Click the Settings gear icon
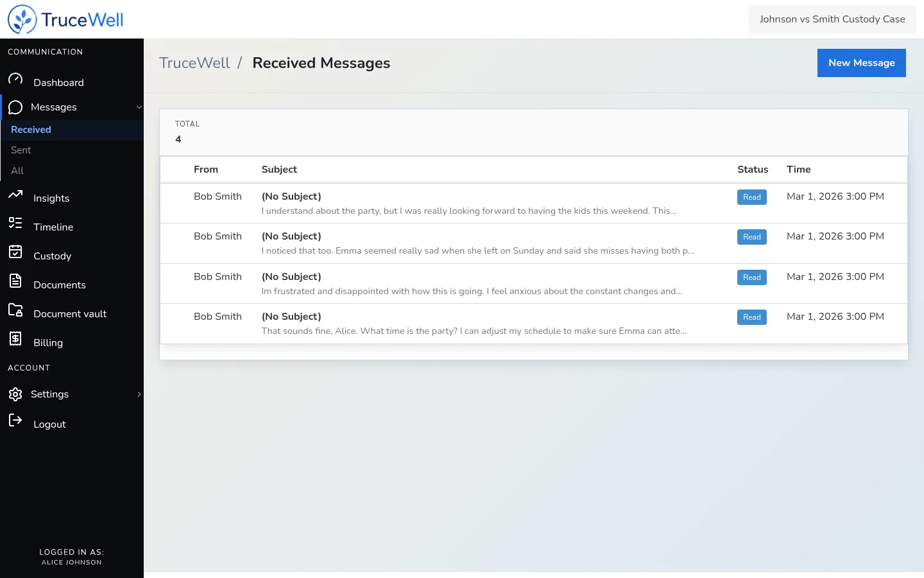The image size is (924, 578). click(x=15, y=394)
